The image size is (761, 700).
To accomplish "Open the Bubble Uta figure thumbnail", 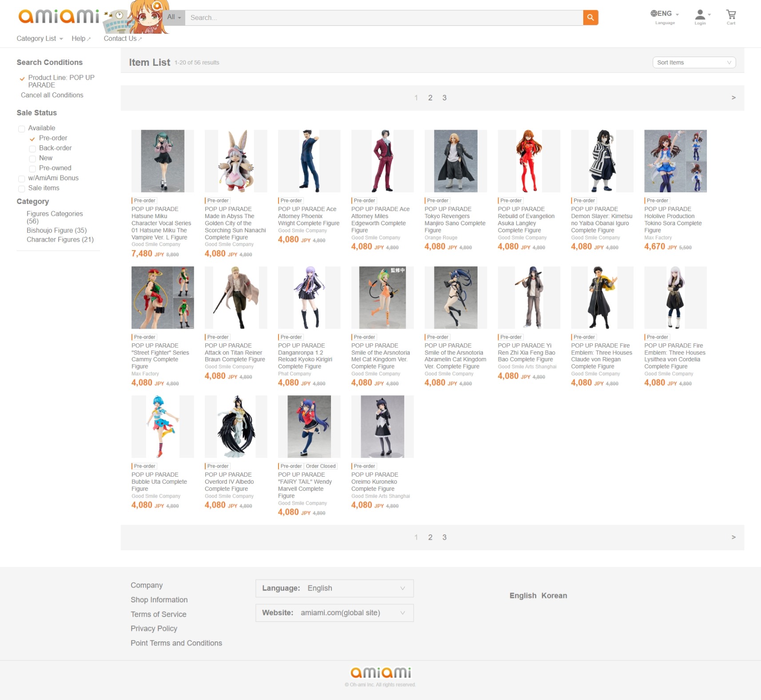I will coord(163,426).
